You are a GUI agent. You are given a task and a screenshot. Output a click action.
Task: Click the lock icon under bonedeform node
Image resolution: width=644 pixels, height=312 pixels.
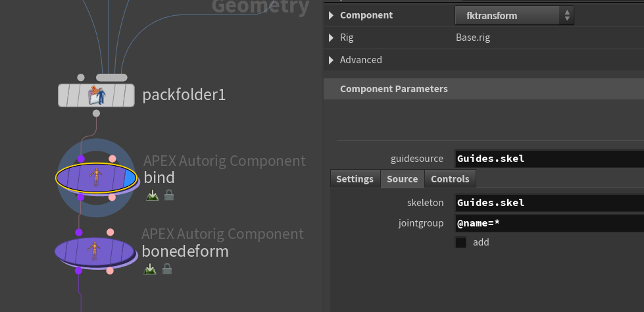click(167, 269)
